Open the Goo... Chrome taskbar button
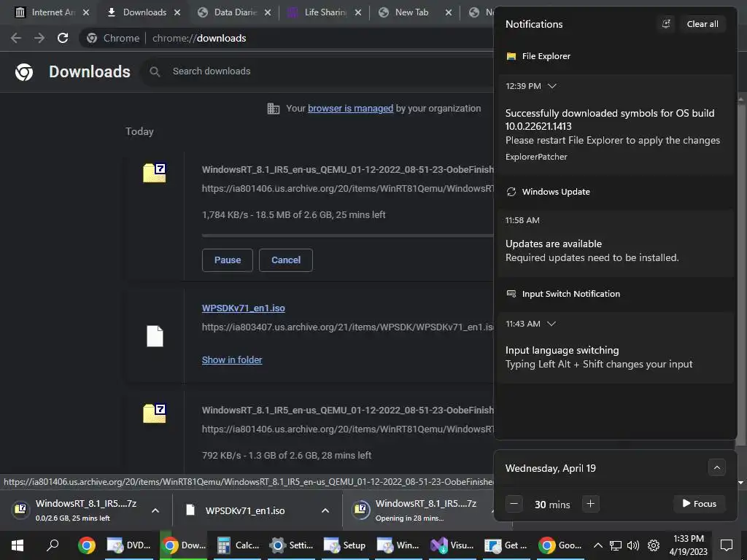Viewport: 747px width, 560px height. 560,545
